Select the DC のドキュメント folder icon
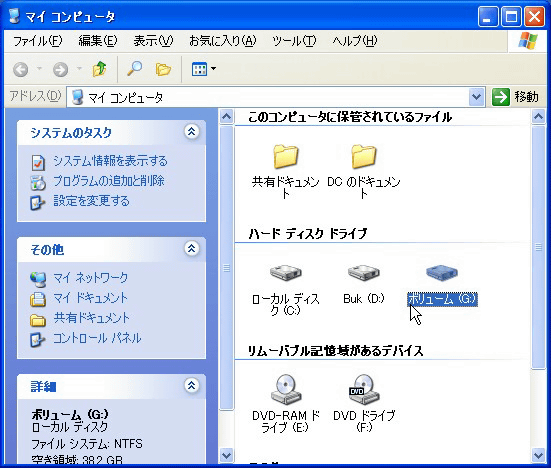Viewport: 551px width, 468px height. pyautogui.click(x=364, y=156)
